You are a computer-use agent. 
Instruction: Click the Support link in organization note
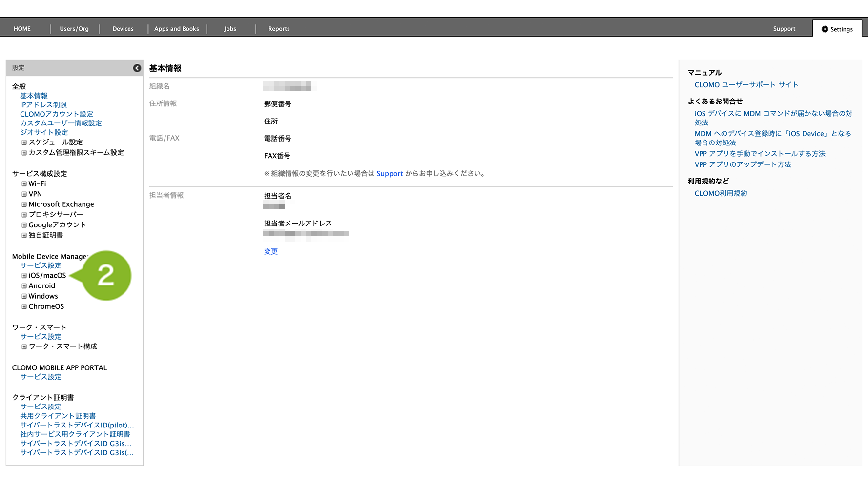click(390, 174)
